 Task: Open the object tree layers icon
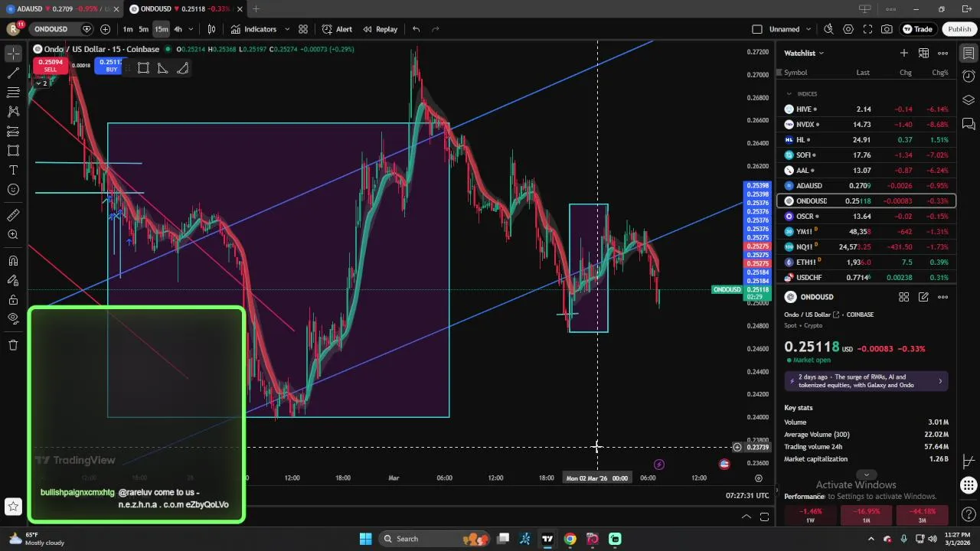(969, 100)
